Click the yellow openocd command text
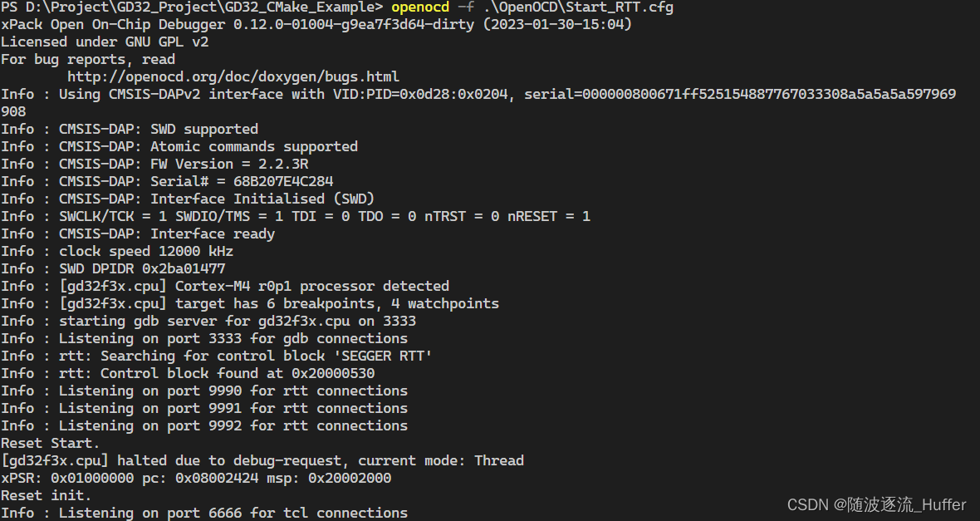This screenshot has width=980, height=521. click(419, 7)
